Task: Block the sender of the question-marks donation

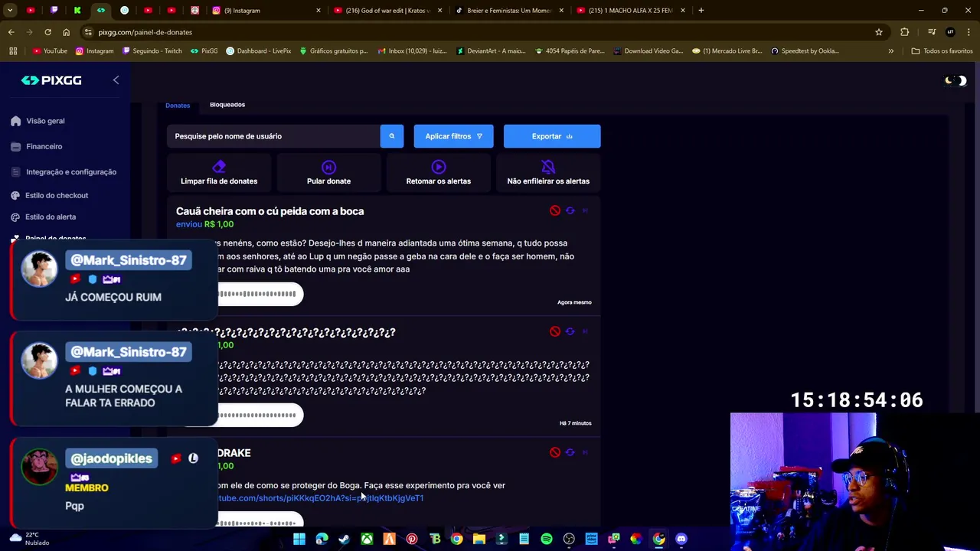Action: click(555, 331)
